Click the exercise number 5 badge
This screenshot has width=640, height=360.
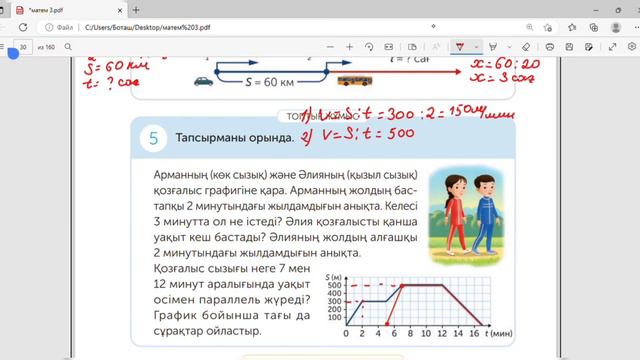[153, 138]
